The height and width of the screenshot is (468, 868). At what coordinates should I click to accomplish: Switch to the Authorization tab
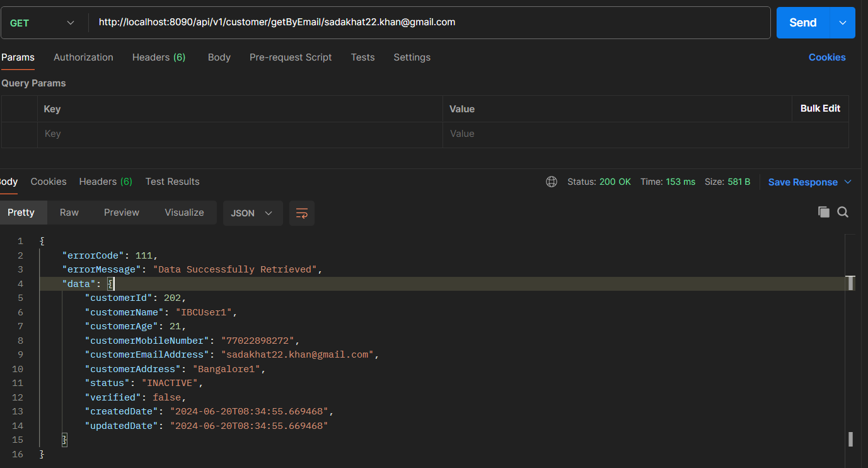[x=83, y=57]
